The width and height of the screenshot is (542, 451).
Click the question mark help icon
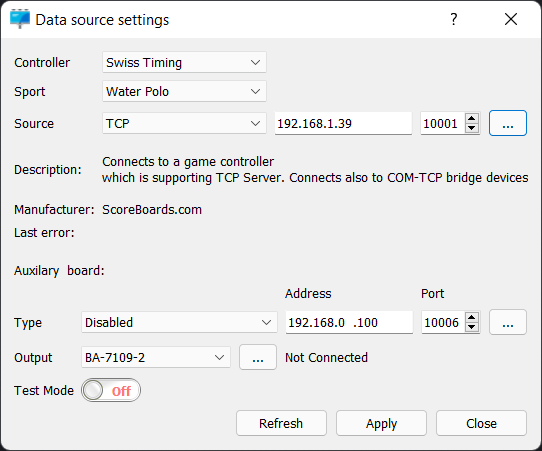click(x=454, y=19)
